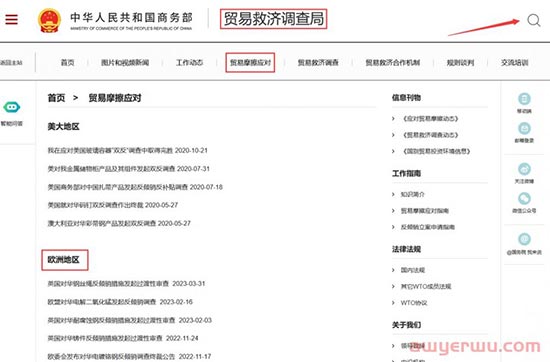
Task: Click the 法律法规 sidebar heading
Action: coord(406,249)
